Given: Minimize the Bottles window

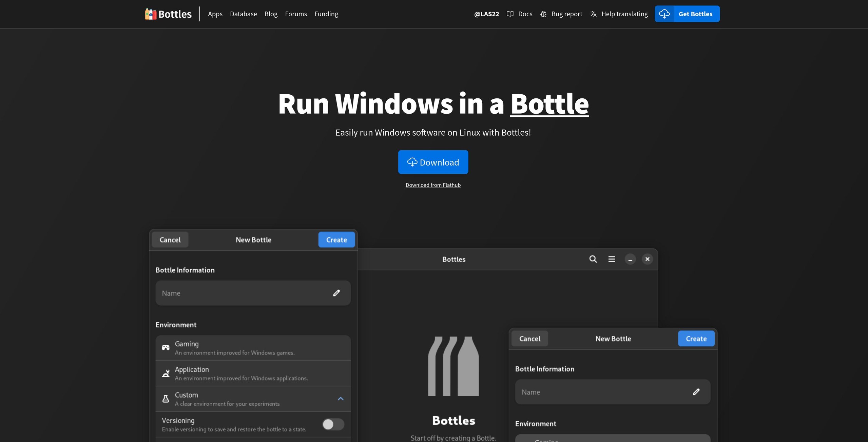Looking at the screenshot, I should click(630, 259).
